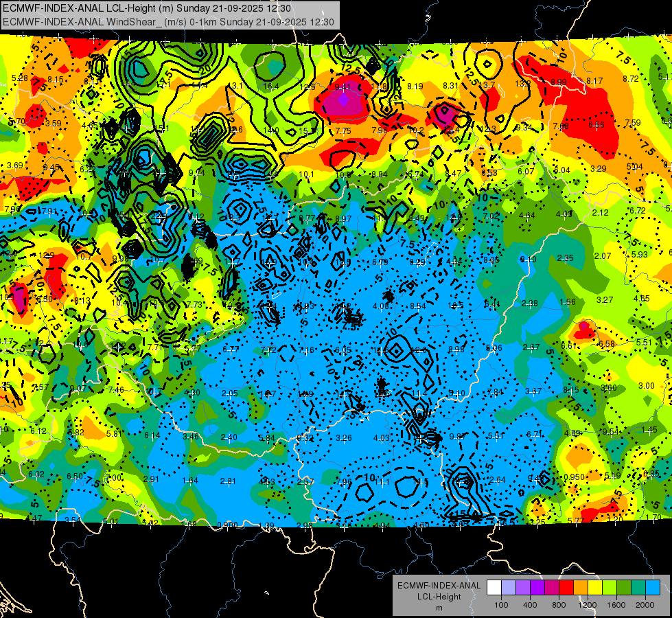Screen dimensions: 672x618
Task: Click the grid value '1.64'
Action: [190, 481]
